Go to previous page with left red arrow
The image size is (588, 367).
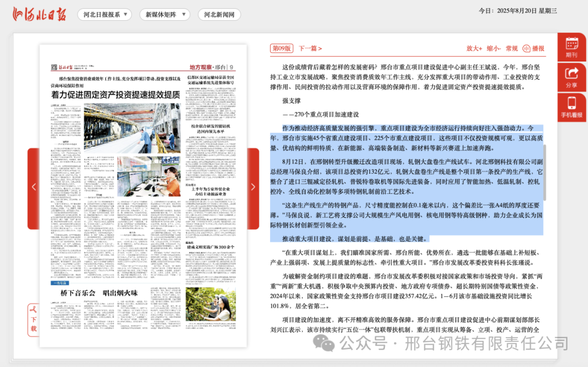pos(33,187)
